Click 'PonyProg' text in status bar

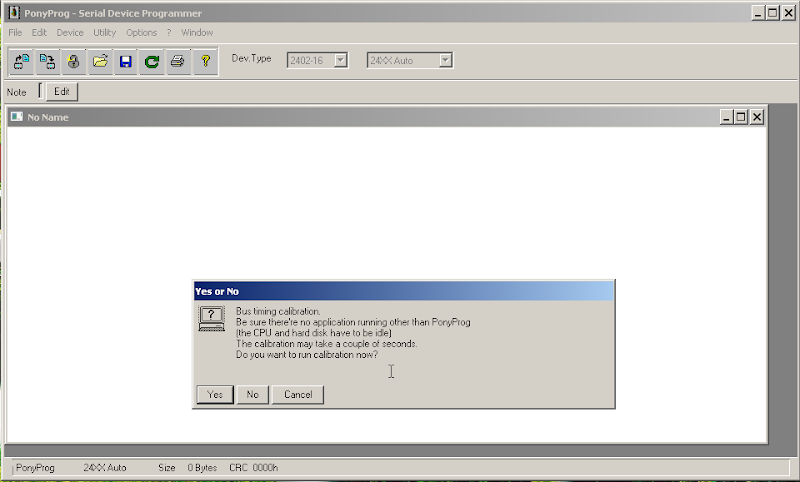[35, 468]
